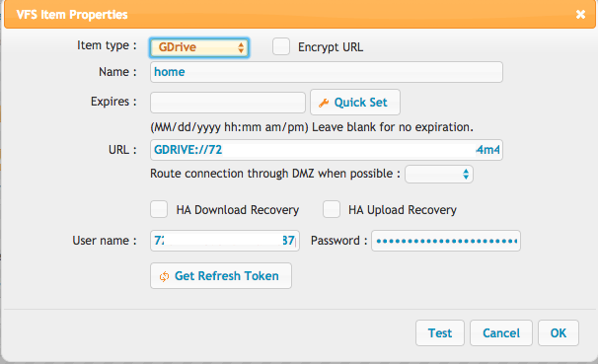
Task: Click the Get Refresh Token label
Action: 227,276
